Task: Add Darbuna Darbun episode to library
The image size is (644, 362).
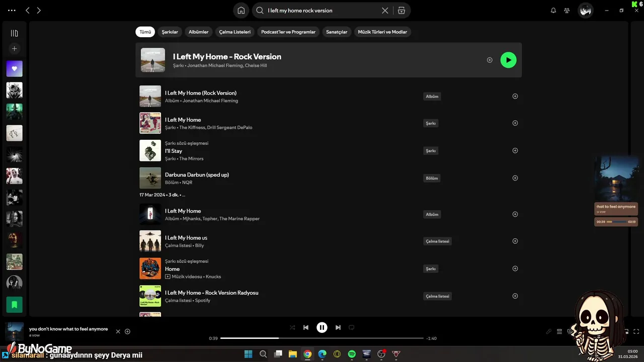Action: (515, 178)
